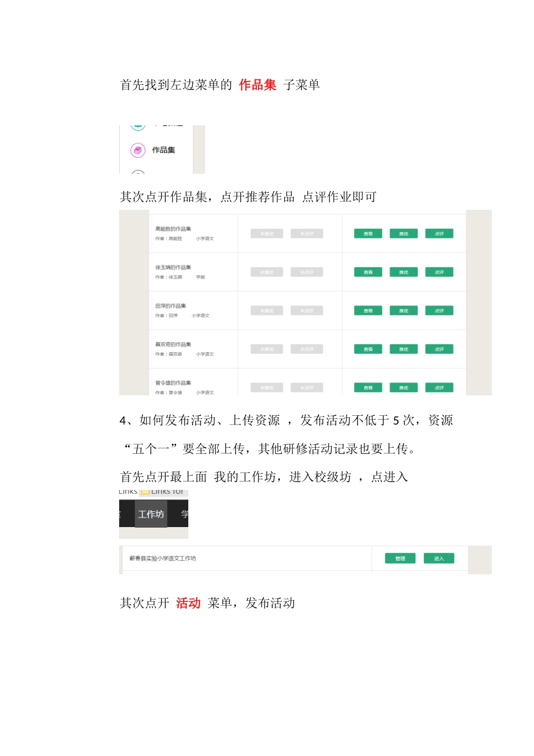The image size is (534, 756).
Task: Click 未推优 status for 曾令雄的作品集
Action: [267, 388]
